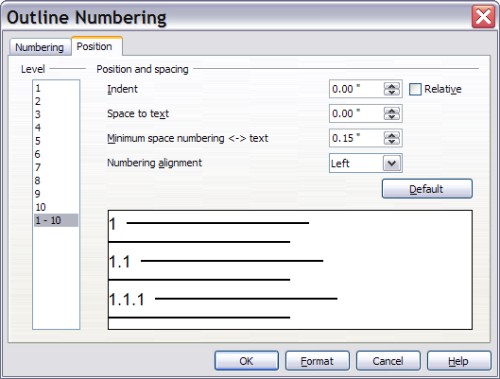Decrease Minimum space numbering with down arrow
The width and height of the screenshot is (500, 379).
click(x=392, y=141)
